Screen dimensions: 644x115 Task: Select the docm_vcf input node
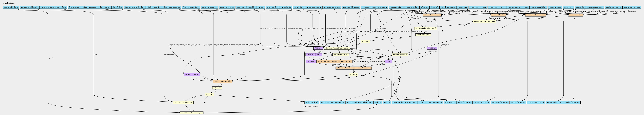pyautogui.click(x=434, y=7)
